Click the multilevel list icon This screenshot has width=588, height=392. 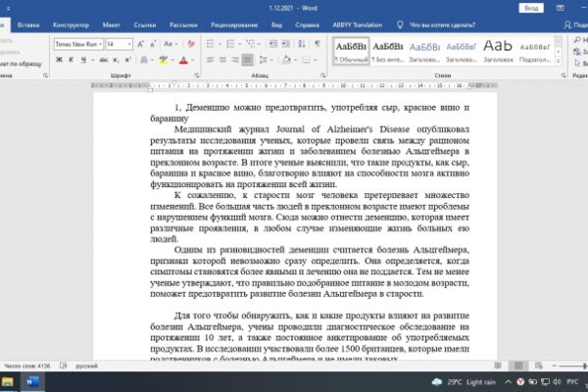point(250,44)
